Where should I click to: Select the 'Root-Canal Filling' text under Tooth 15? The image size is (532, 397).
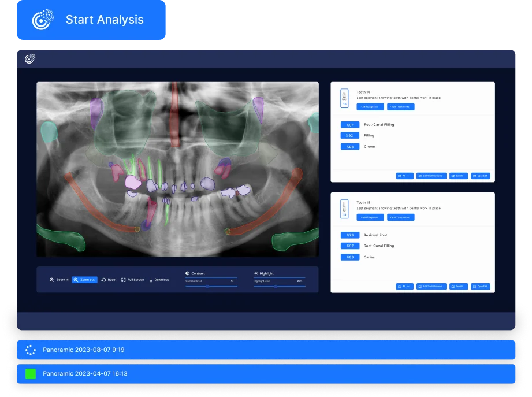tap(379, 246)
